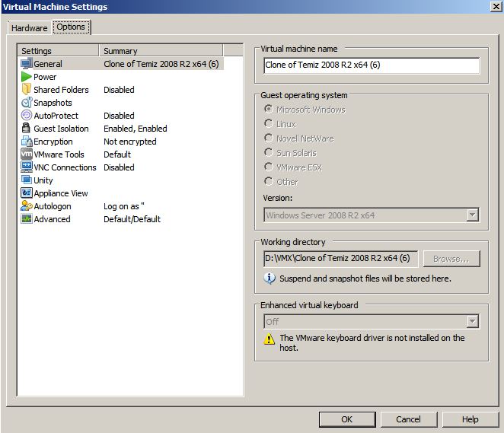
Task: Switch to the Hardware tab
Action: coord(29,28)
